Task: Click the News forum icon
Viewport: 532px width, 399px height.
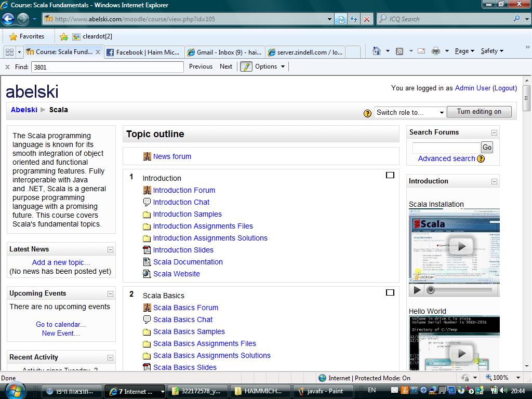Action: coord(147,156)
